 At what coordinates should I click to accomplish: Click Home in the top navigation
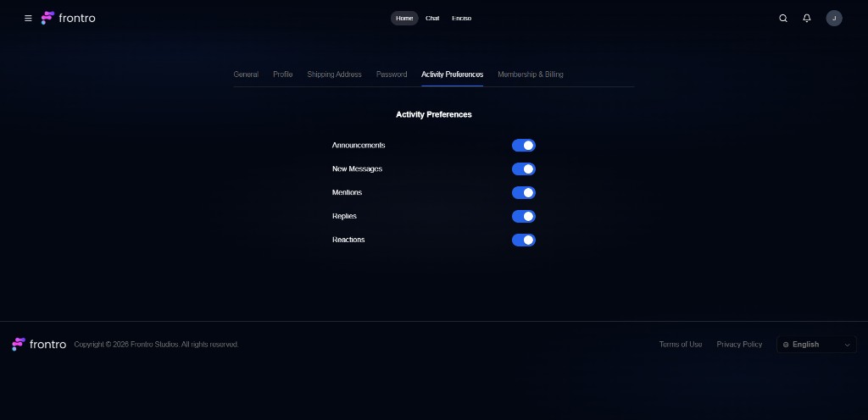[x=404, y=19]
